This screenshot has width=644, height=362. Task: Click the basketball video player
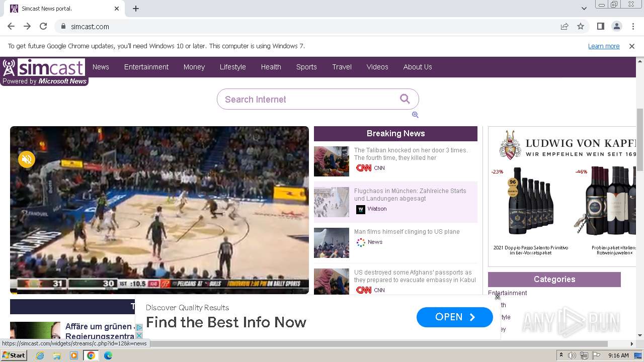pyautogui.click(x=159, y=210)
